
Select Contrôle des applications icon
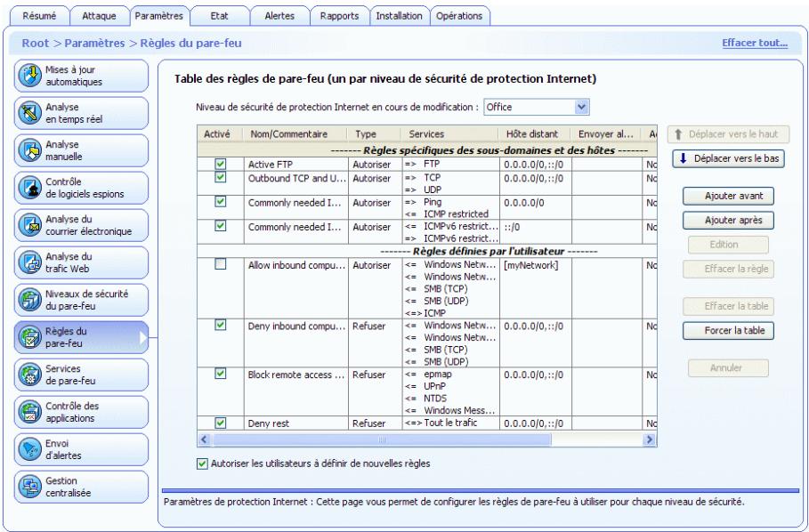(30, 412)
